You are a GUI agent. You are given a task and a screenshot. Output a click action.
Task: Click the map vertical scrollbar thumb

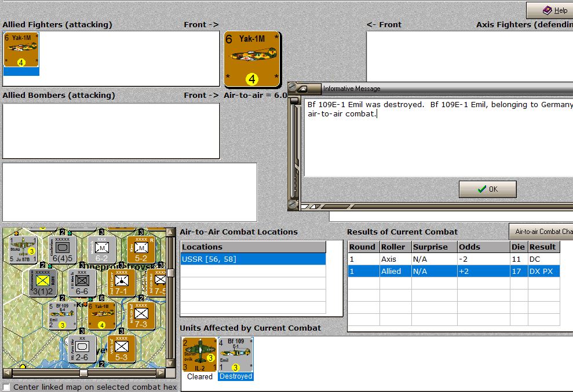pos(170,273)
